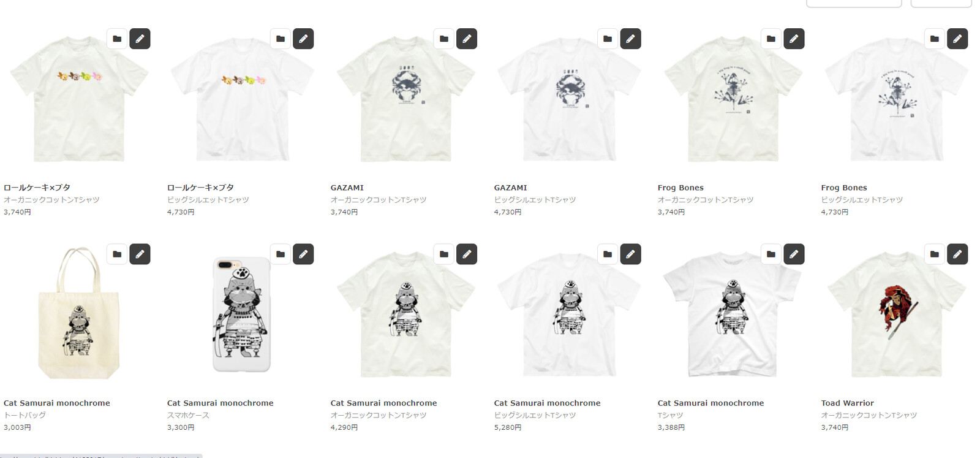Open the Cat Samurai monochrome スマホケース title
This screenshot has height=458, width=980.
(220, 403)
